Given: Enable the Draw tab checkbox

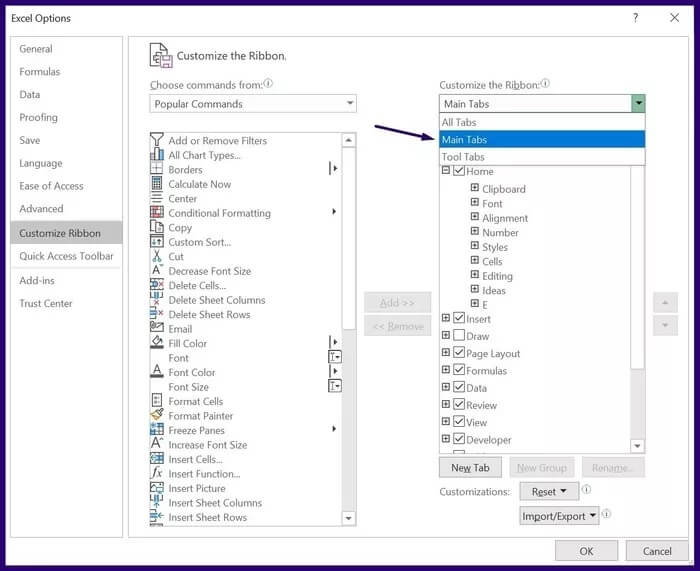Looking at the screenshot, I should [459, 335].
